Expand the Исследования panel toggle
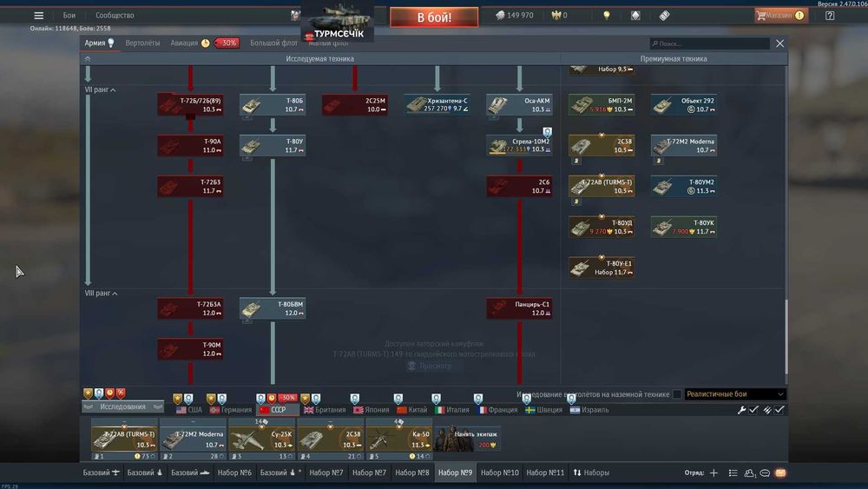The width and height of the screenshot is (868, 489). pyautogui.click(x=123, y=406)
